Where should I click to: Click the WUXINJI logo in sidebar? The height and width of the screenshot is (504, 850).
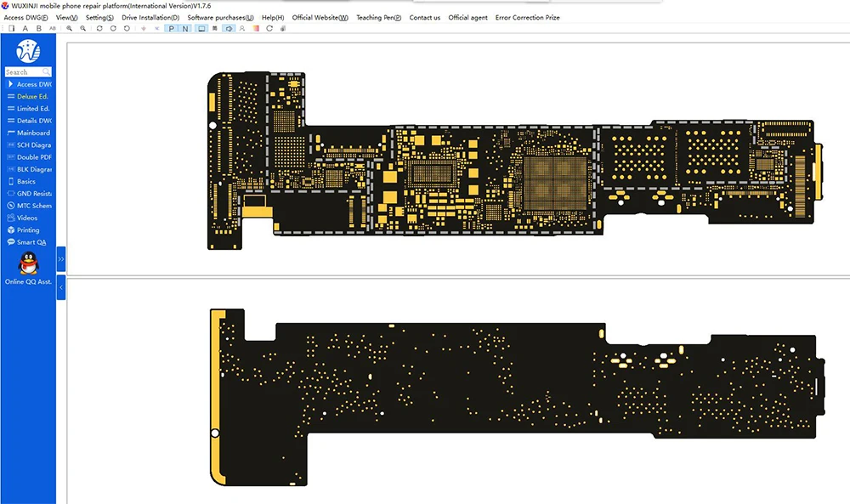pyautogui.click(x=28, y=51)
